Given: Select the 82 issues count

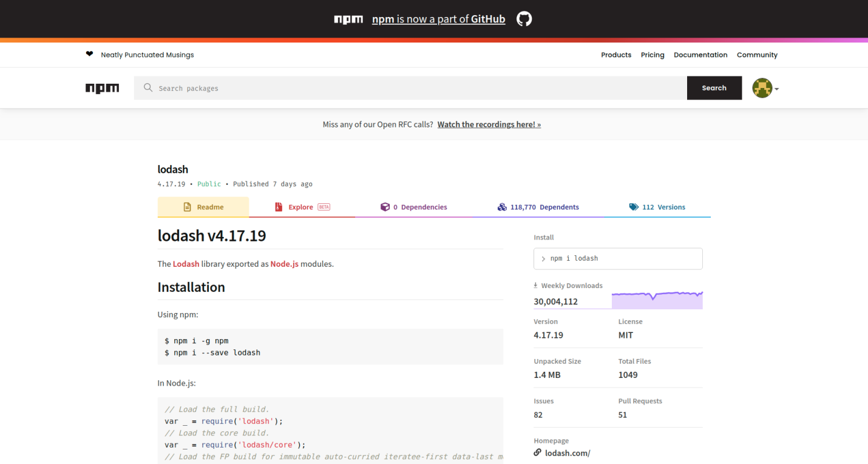Looking at the screenshot, I should point(538,415).
